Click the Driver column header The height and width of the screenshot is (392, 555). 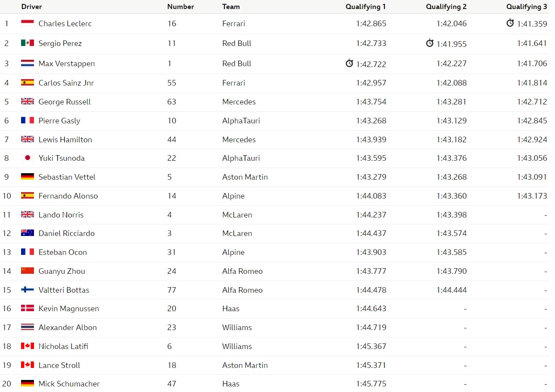pyautogui.click(x=32, y=6)
